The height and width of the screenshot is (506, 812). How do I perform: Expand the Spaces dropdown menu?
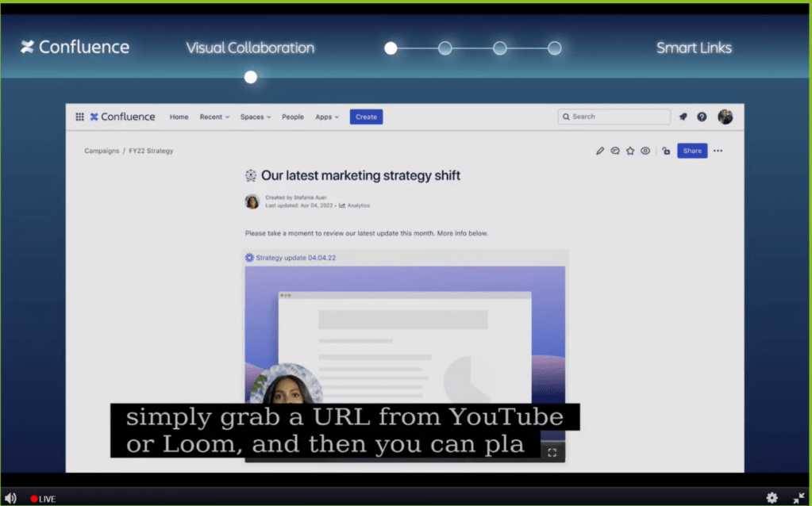[256, 117]
